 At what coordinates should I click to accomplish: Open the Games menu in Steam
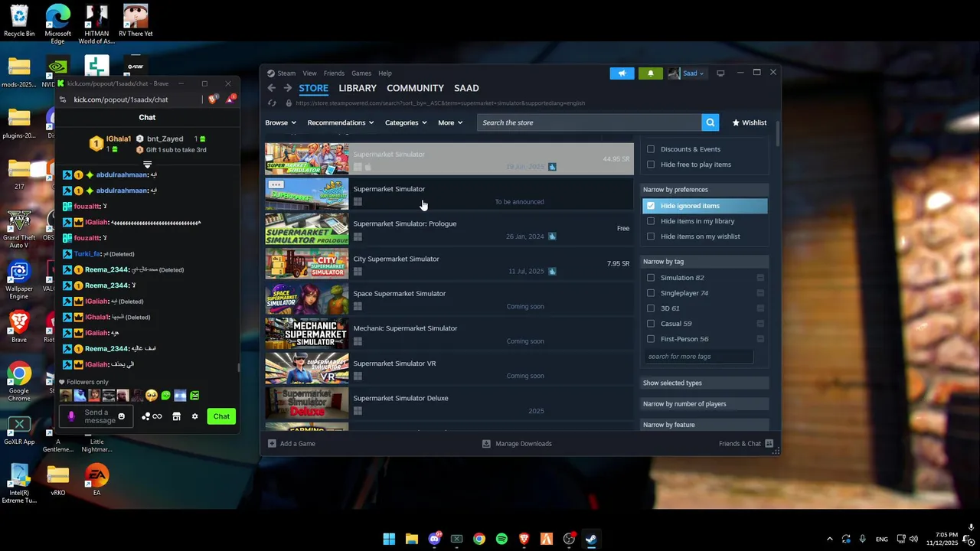(x=361, y=73)
